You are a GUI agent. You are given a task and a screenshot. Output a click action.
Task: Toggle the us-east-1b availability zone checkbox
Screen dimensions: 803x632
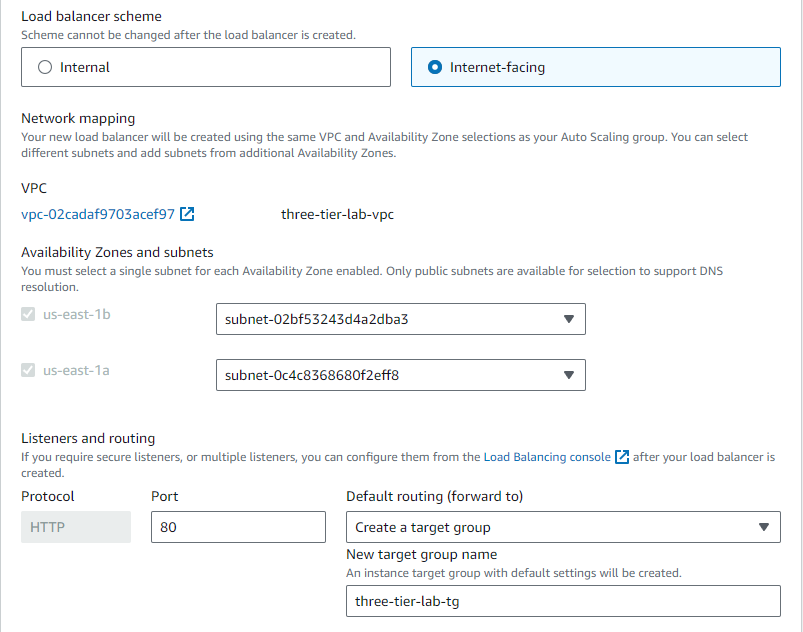point(28,314)
